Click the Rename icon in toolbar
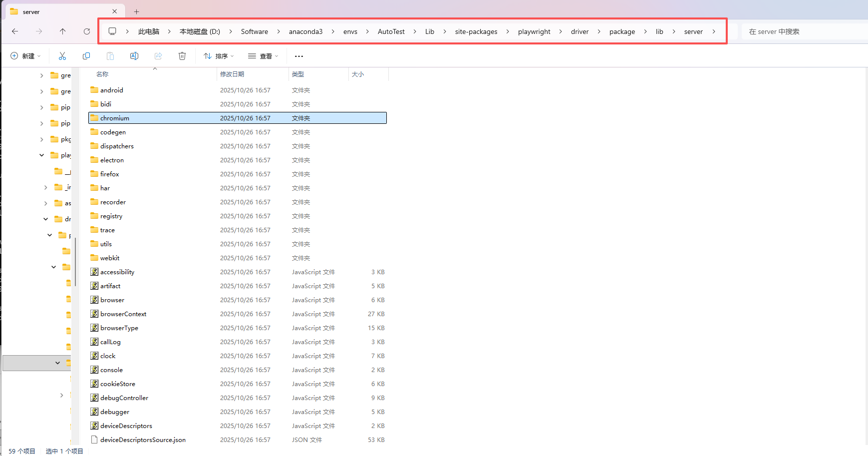 coord(134,56)
